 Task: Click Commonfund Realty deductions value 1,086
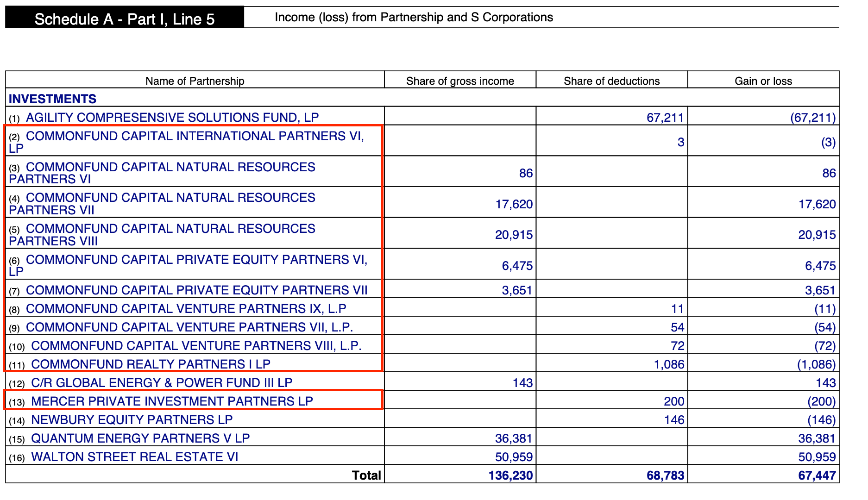pyautogui.click(x=669, y=364)
